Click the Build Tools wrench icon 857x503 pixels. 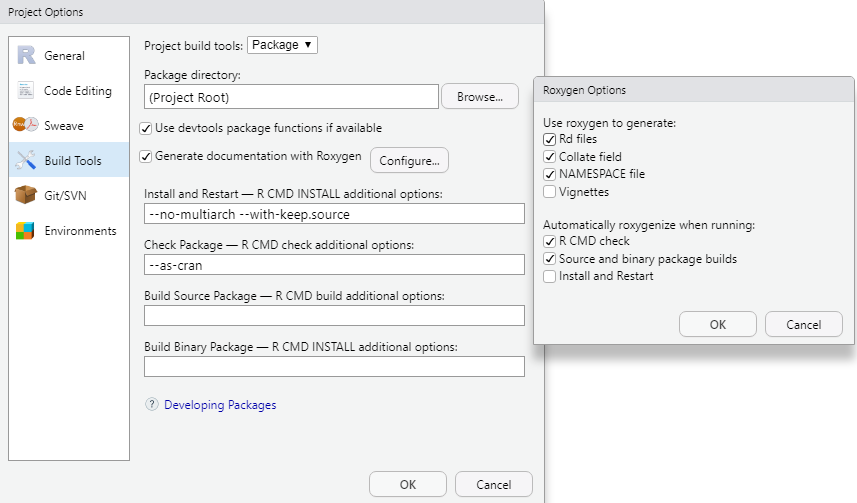pos(26,160)
